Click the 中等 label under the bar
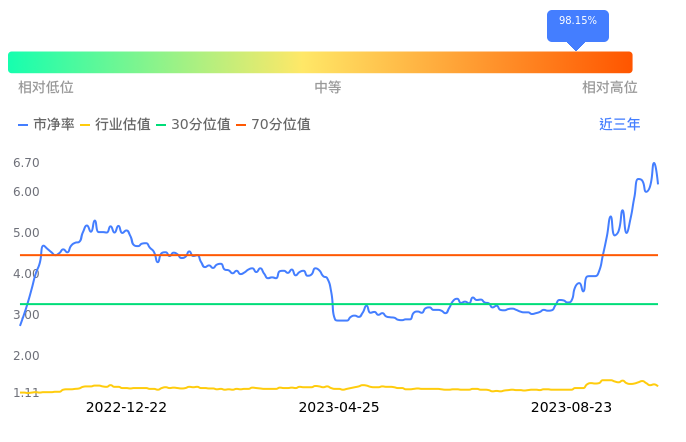This screenshot has width=686, height=442. [x=328, y=88]
